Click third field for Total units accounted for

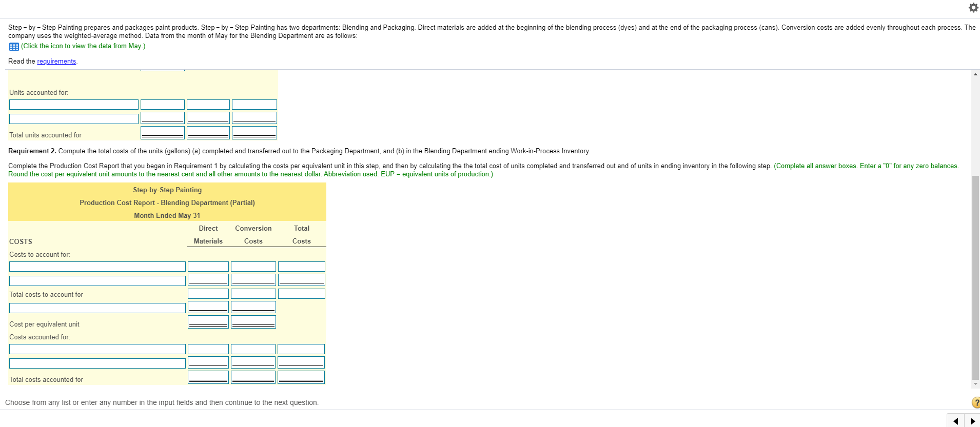(254, 133)
